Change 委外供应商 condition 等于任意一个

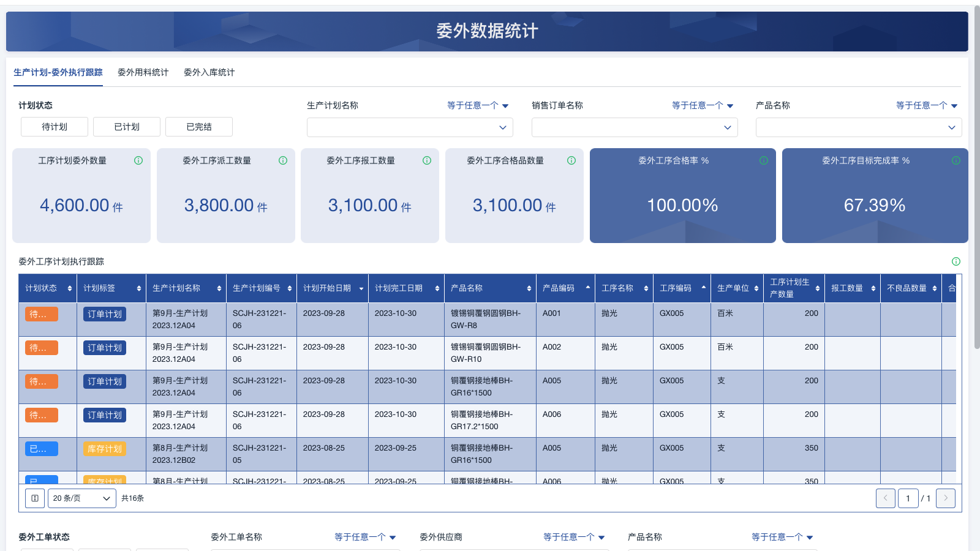point(574,537)
